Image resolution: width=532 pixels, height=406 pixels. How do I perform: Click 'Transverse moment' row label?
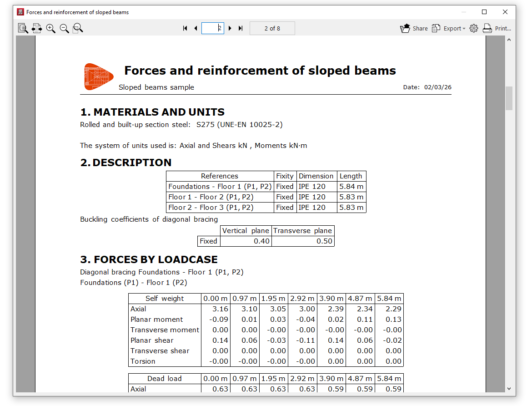tap(165, 330)
